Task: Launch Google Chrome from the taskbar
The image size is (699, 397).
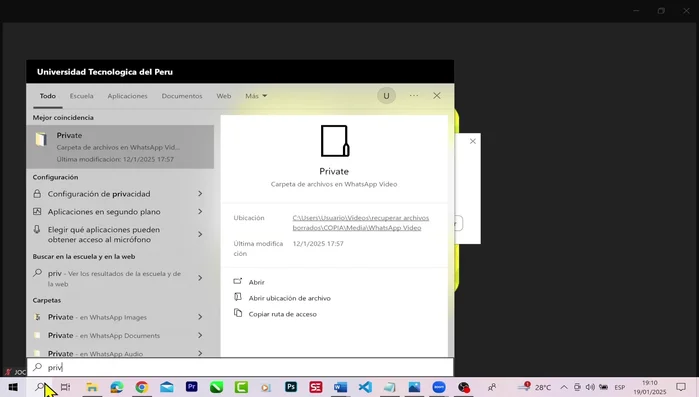Action: [142, 387]
